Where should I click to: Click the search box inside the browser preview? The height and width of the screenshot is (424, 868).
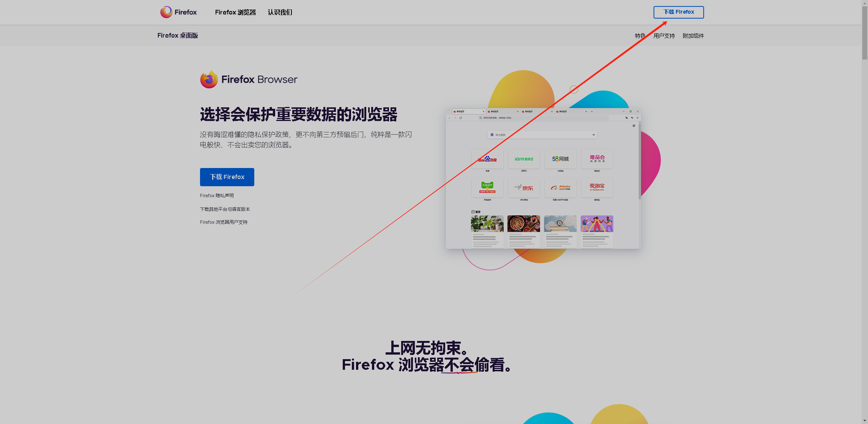pyautogui.click(x=542, y=135)
